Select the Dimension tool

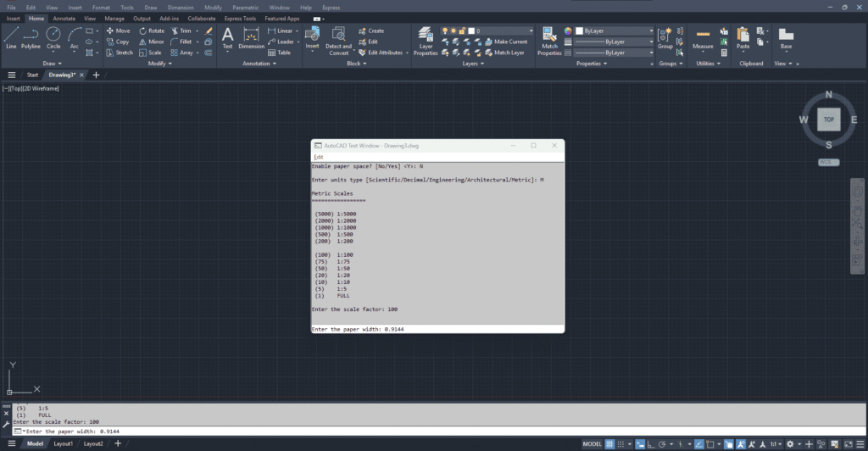(251, 37)
